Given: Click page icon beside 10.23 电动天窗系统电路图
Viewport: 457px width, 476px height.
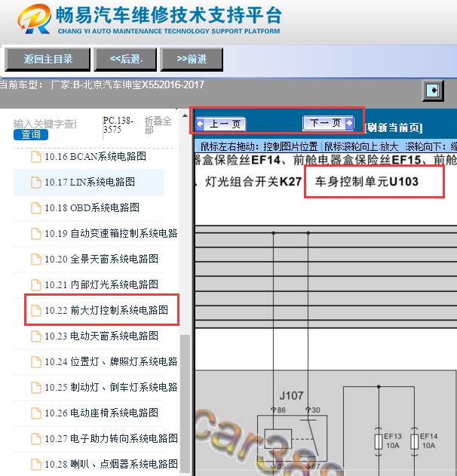Looking at the screenshot, I should pos(36,336).
